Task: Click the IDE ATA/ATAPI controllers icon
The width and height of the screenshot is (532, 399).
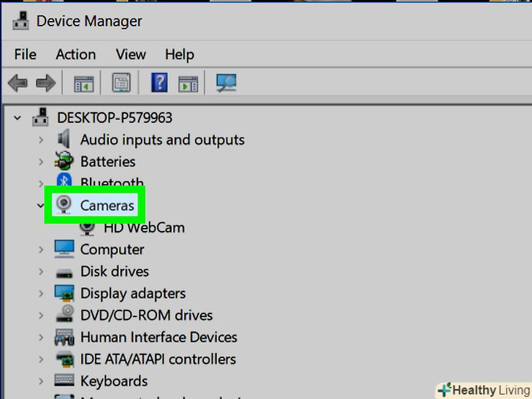Action: (64, 359)
